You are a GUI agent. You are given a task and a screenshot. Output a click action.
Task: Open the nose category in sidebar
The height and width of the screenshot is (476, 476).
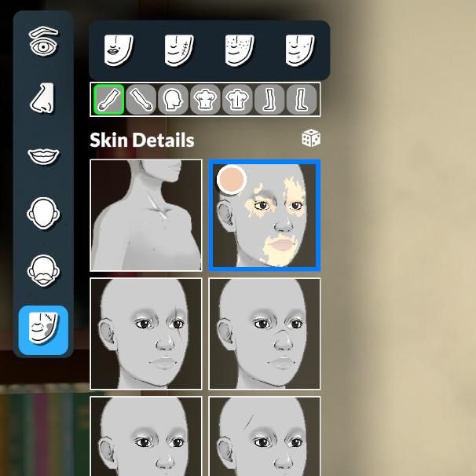click(42, 97)
